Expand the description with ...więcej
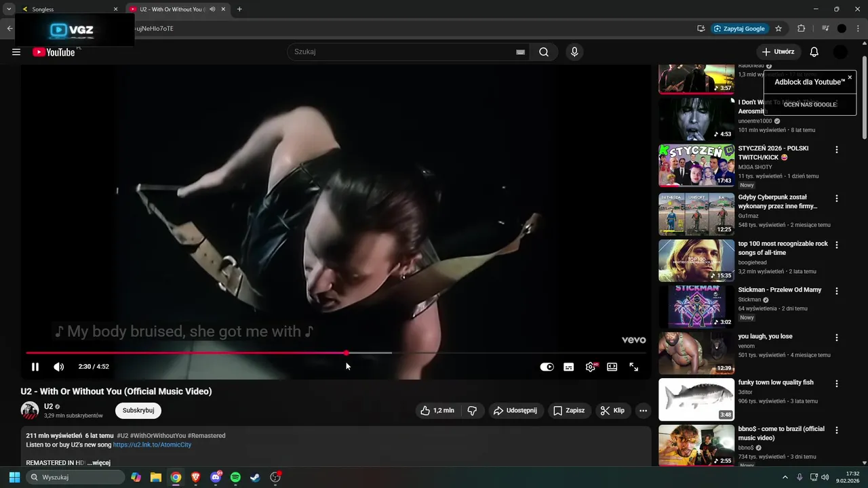Image resolution: width=868 pixels, height=488 pixels. click(x=99, y=463)
